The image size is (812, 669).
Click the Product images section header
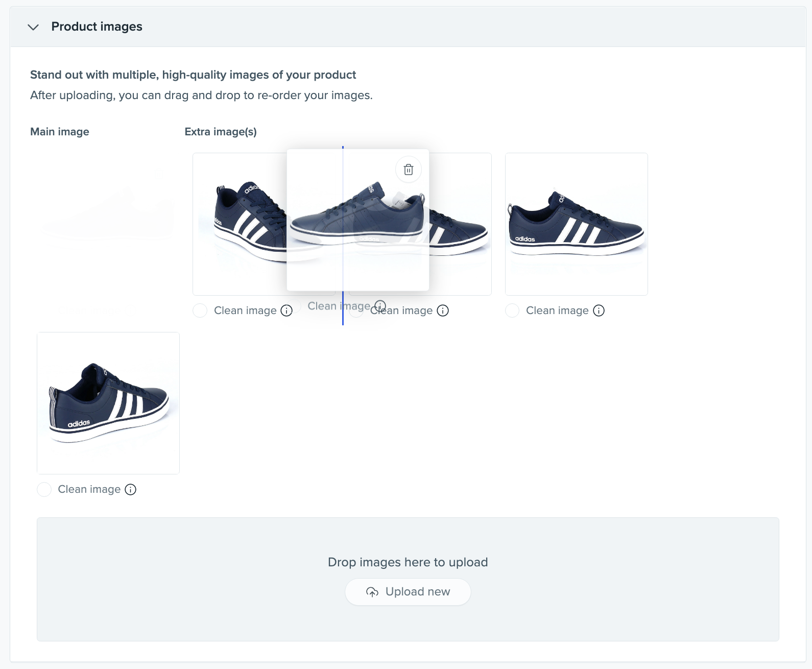pyautogui.click(x=97, y=27)
